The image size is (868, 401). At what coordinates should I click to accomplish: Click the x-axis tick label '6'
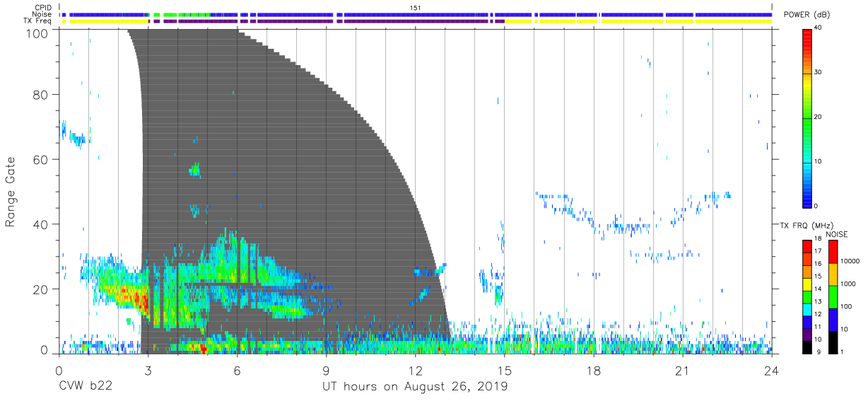click(x=237, y=371)
